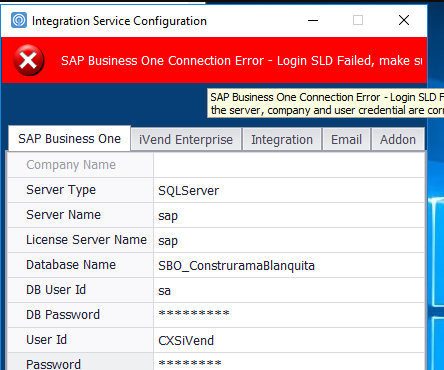Select the DB Password field
Viewport: 444px width, 370px height.
[x=289, y=315]
